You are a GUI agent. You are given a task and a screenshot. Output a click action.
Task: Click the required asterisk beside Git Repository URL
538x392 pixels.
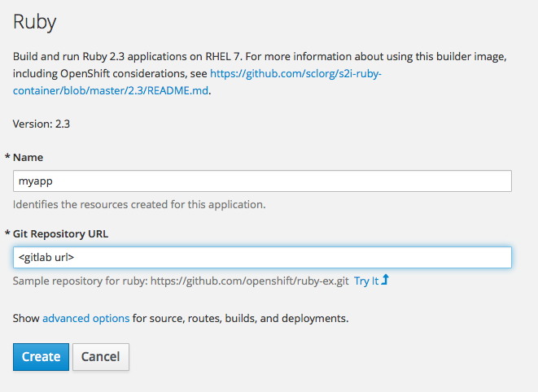8,234
